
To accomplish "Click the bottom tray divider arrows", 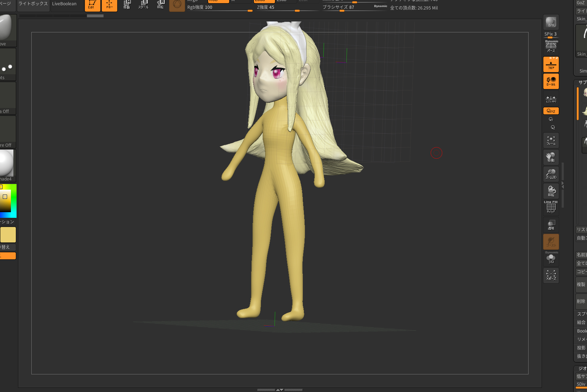I will [x=280, y=390].
